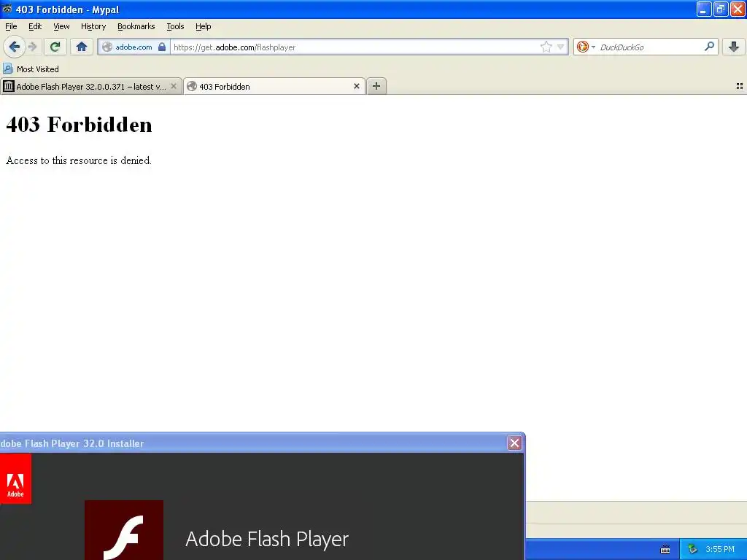Close the Flash Player Installer window
Screen dimensions: 747x560
point(514,443)
